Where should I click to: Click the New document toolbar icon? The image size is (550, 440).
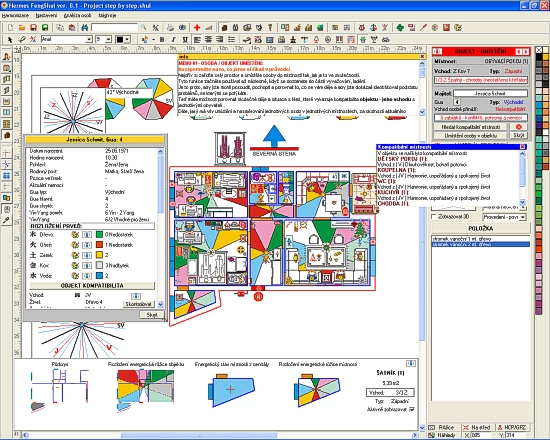click(x=10, y=27)
